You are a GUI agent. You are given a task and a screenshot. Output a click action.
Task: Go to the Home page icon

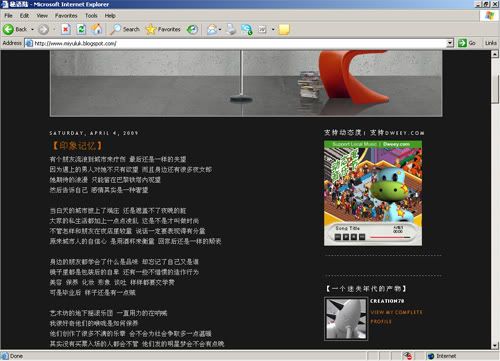click(97, 30)
